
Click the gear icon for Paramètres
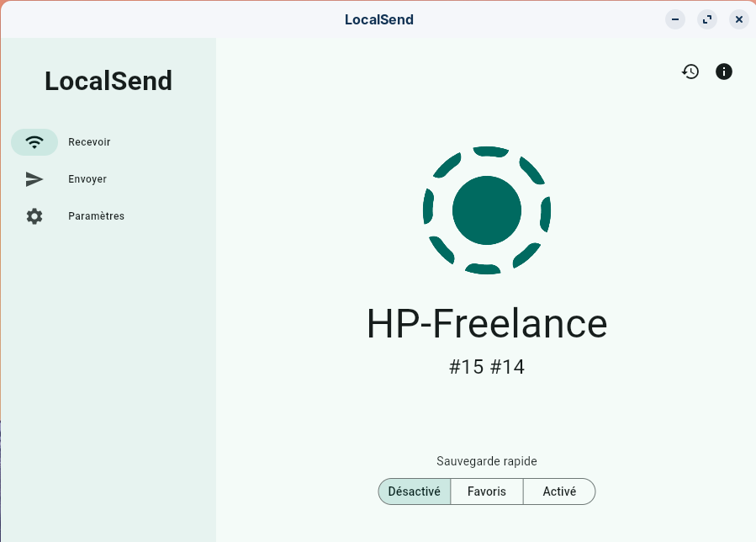34,216
